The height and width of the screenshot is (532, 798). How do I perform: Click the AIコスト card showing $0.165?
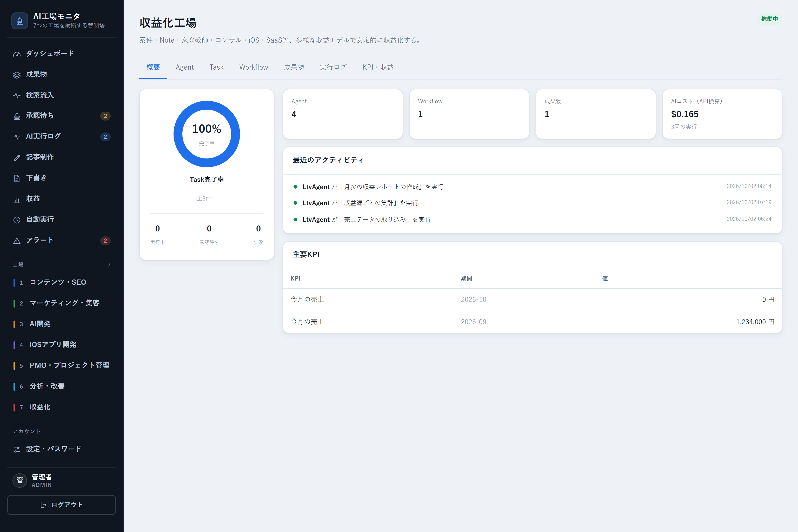(x=722, y=114)
